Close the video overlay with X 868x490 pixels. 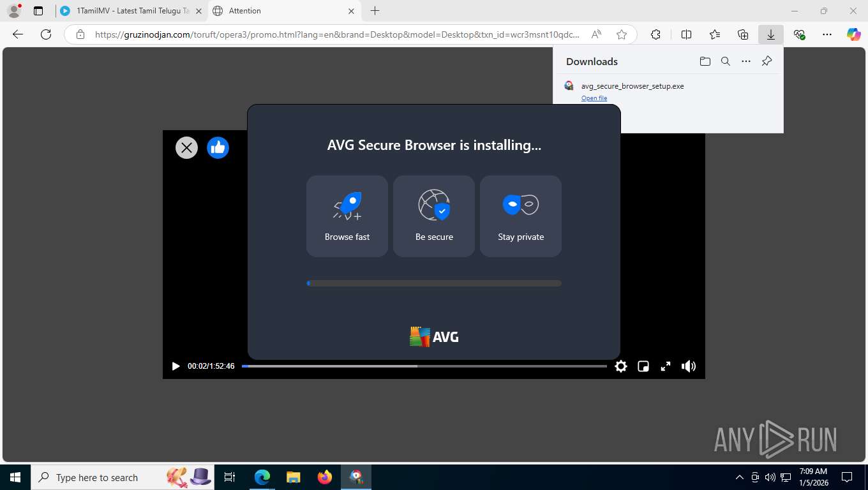[x=186, y=148]
